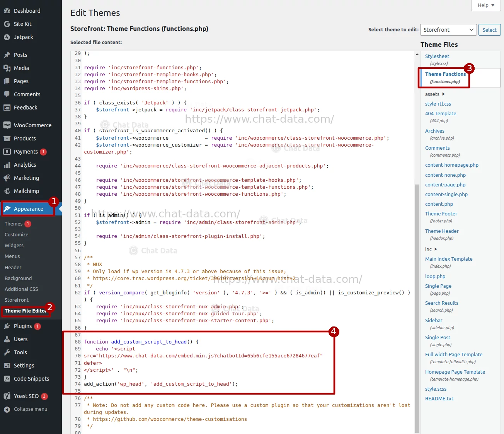Click the Plugins plug icon

pos(7,326)
